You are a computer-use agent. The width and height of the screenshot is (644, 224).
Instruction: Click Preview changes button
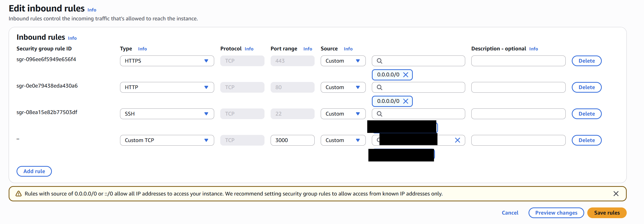pos(556,213)
